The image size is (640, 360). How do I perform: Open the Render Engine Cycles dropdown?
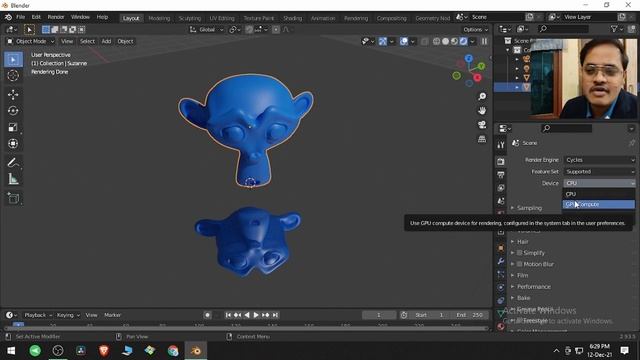tap(599, 160)
